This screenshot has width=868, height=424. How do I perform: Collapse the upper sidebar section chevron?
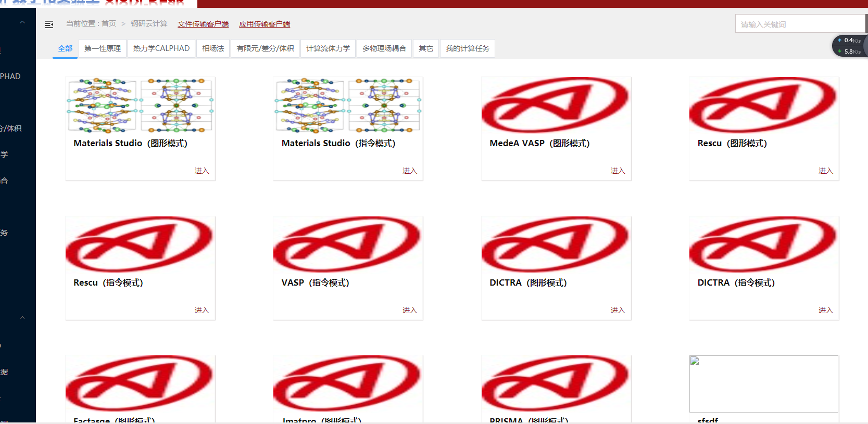tap(22, 22)
